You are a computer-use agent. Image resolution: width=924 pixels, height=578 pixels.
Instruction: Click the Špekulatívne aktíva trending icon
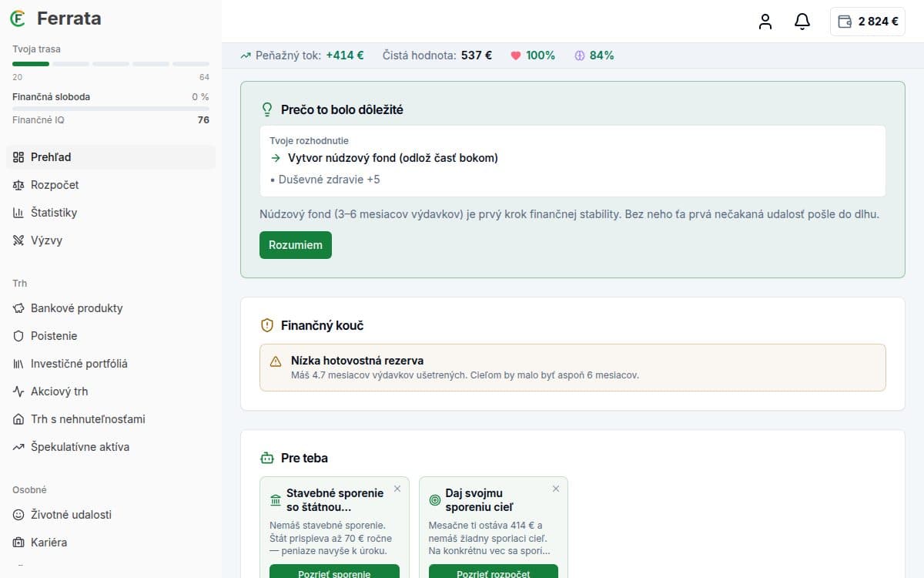[18, 447]
